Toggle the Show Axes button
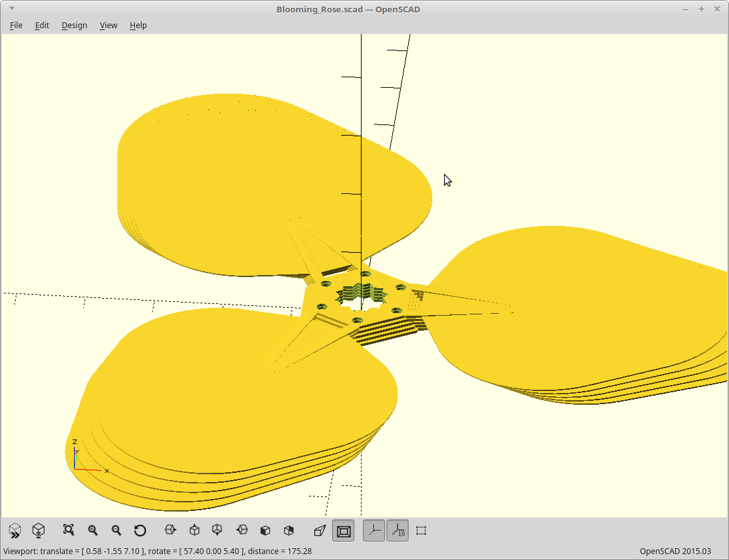This screenshot has width=729, height=560. 374,531
